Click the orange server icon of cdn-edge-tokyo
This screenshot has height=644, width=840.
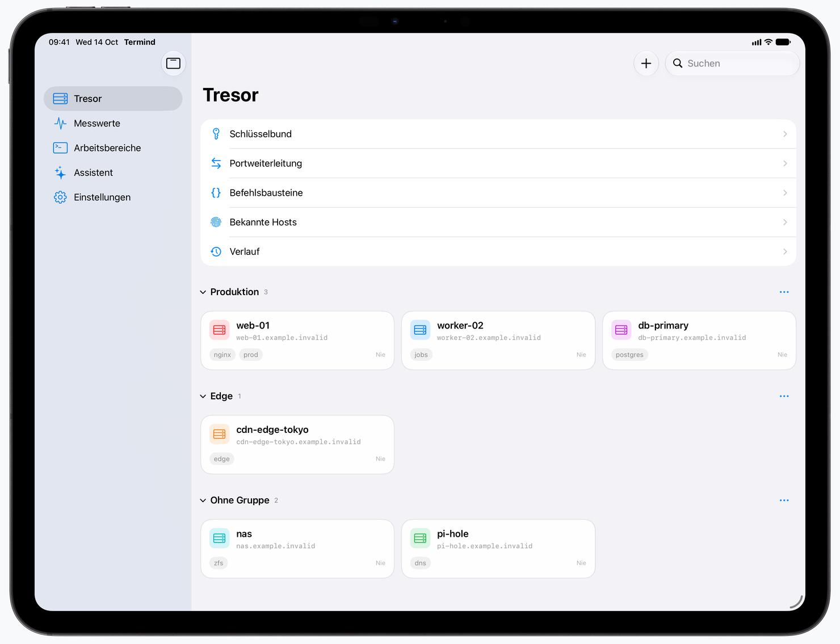coord(220,434)
